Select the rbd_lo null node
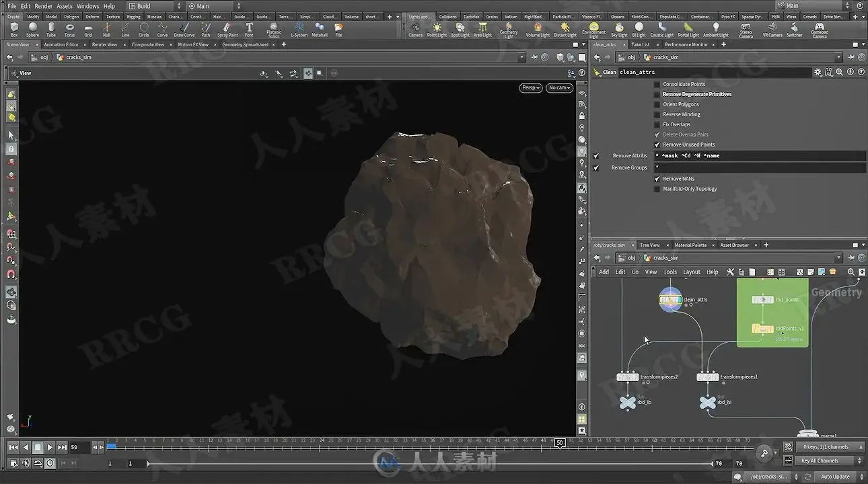 click(627, 403)
